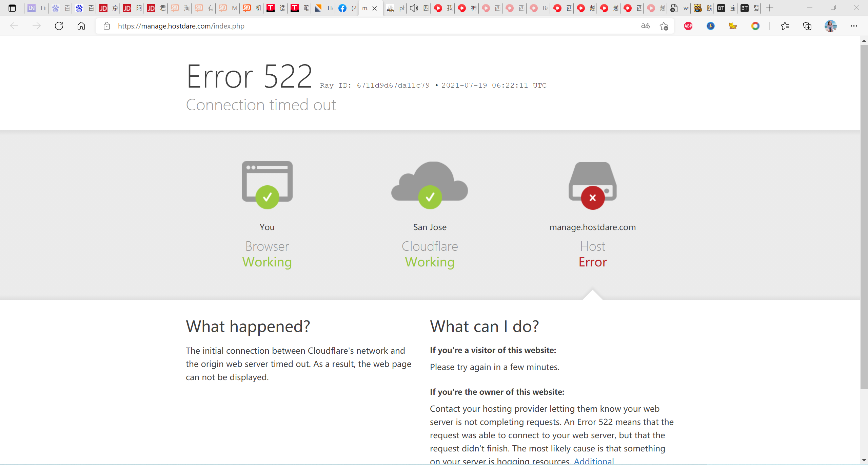Open the yellow cat extension icon
This screenshot has width=868, height=465.
[733, 26]
